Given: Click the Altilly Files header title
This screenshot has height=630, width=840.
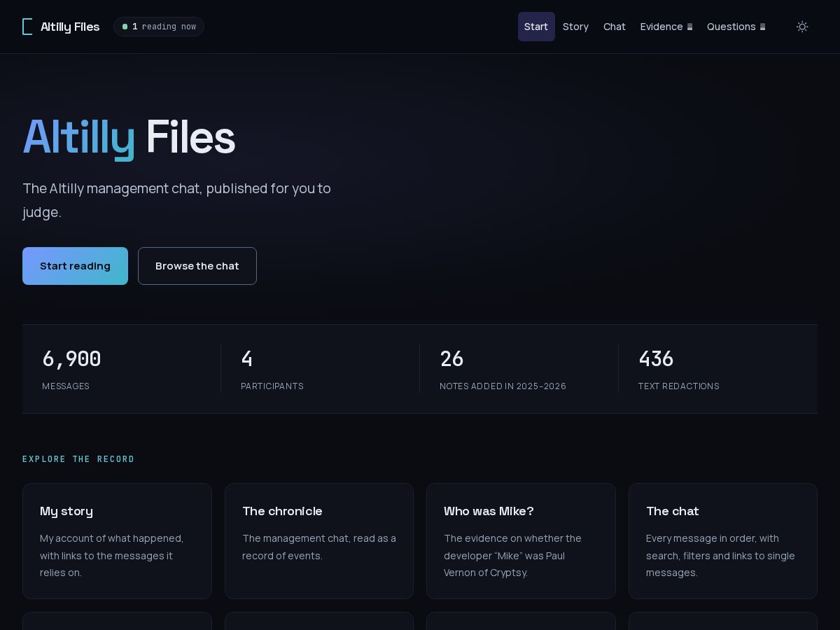Looking at the screenshot, I should pos(70,27).
